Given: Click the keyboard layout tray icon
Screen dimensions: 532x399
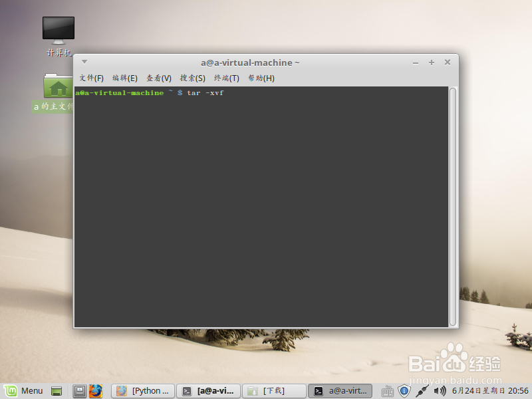Looking at the screenshot, I should [x=387, y=391].
